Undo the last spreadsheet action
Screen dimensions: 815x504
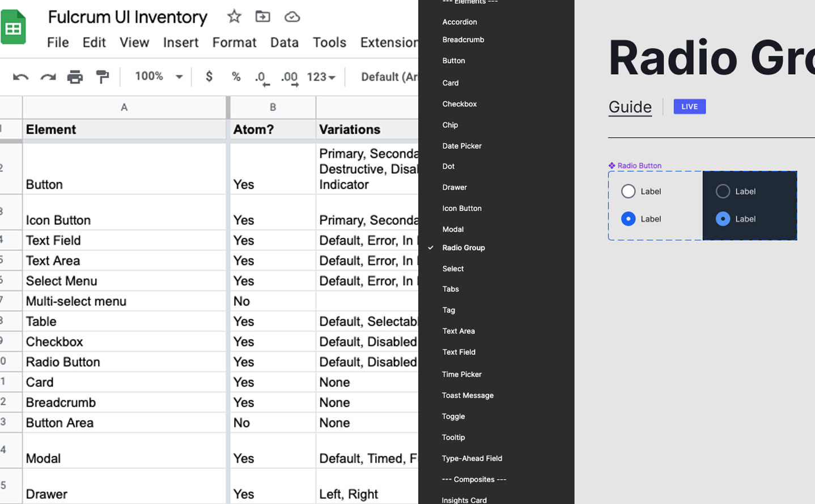(x=20, y=76)
